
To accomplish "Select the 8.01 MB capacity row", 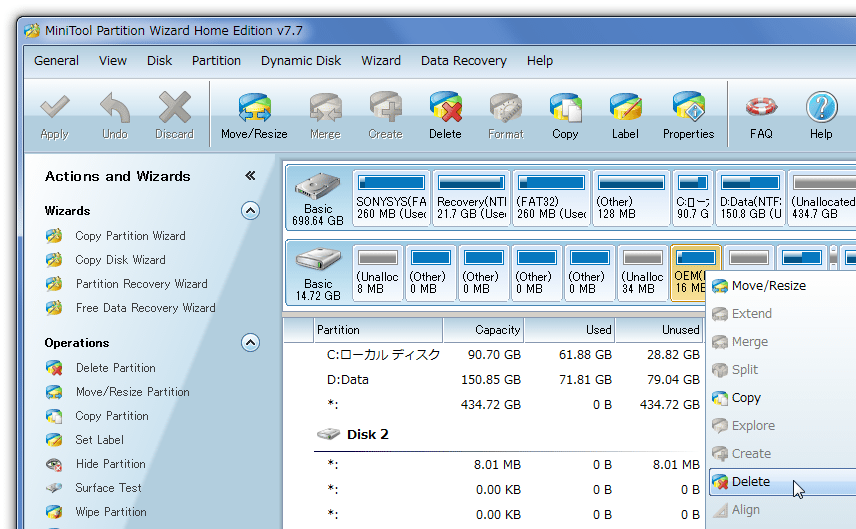I will [495, 465].
